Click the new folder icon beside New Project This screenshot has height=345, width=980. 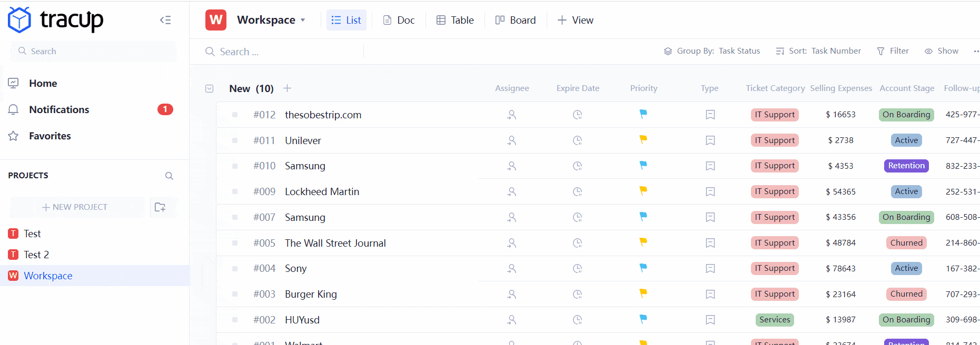tap(160, 207)
